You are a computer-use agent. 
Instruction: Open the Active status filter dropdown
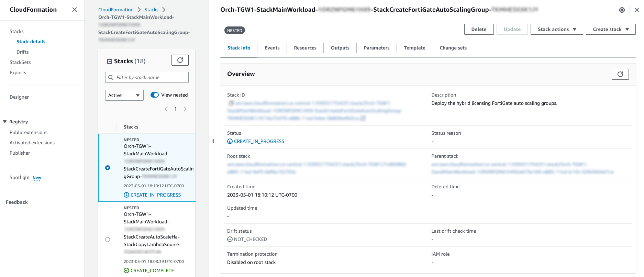(x=124, y=95)
